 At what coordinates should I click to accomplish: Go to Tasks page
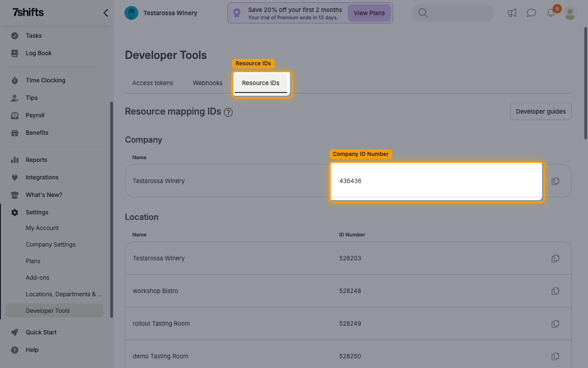[34, 35]
